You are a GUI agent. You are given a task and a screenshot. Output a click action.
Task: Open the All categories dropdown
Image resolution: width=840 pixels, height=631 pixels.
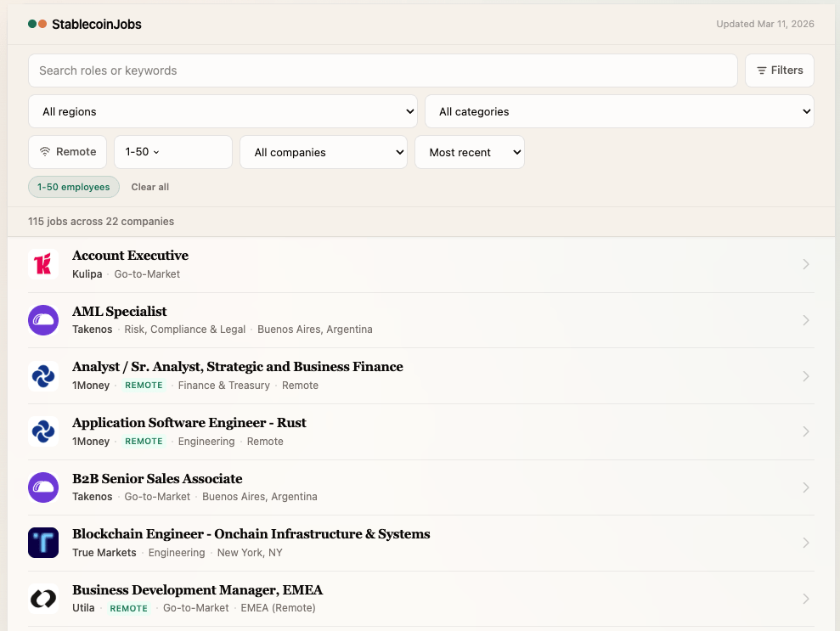[619, 111]
